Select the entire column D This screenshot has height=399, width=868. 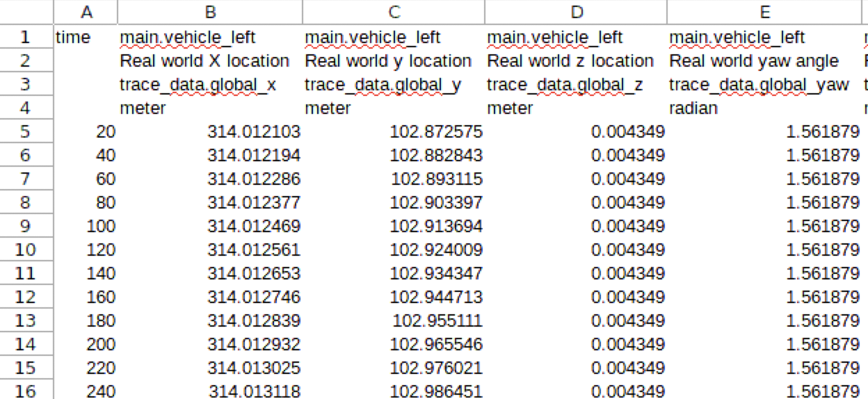(x=576, y=12)
